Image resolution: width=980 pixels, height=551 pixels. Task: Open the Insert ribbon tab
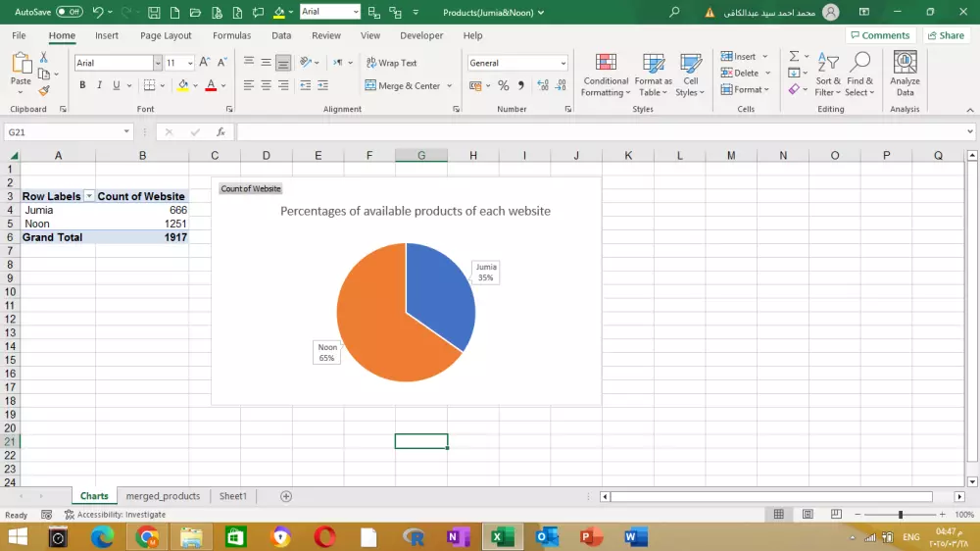(x=107, y=35)
